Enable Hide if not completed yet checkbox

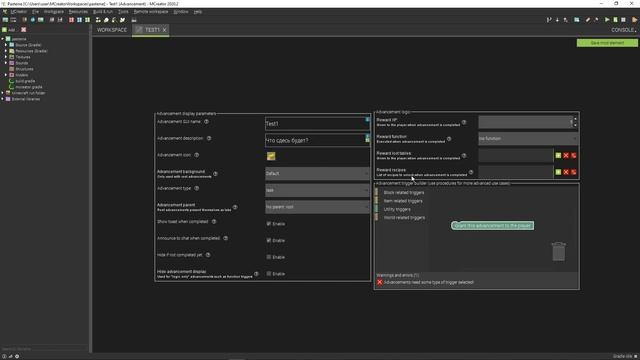pos(269,257)
